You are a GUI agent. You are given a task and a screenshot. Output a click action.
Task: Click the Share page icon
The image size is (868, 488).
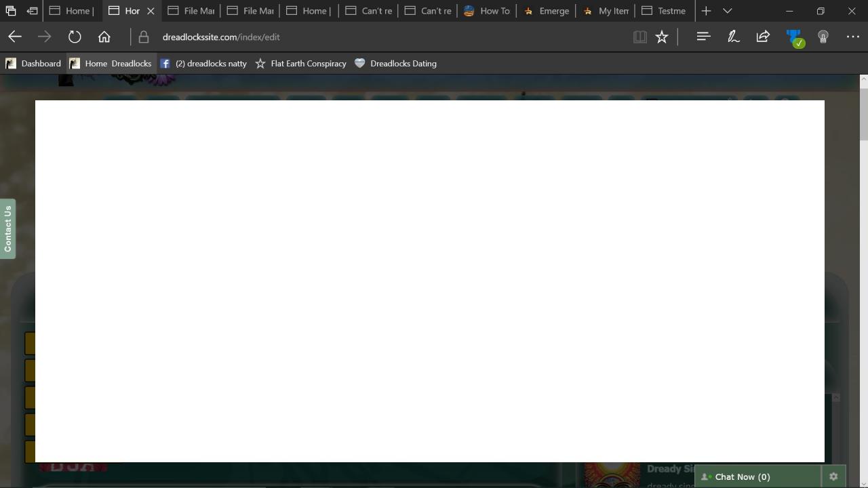(x=763, y=37)
